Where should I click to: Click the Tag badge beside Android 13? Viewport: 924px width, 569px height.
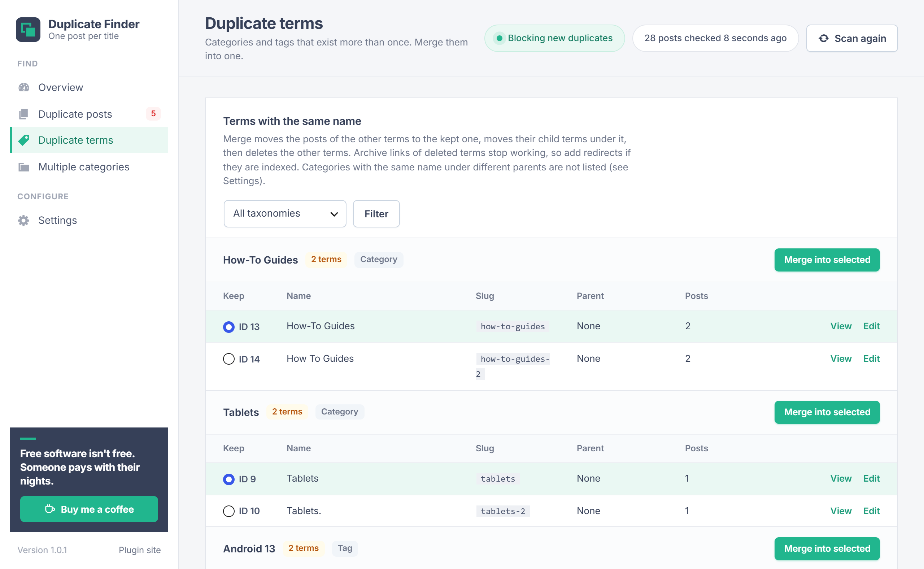pos(345,548)
